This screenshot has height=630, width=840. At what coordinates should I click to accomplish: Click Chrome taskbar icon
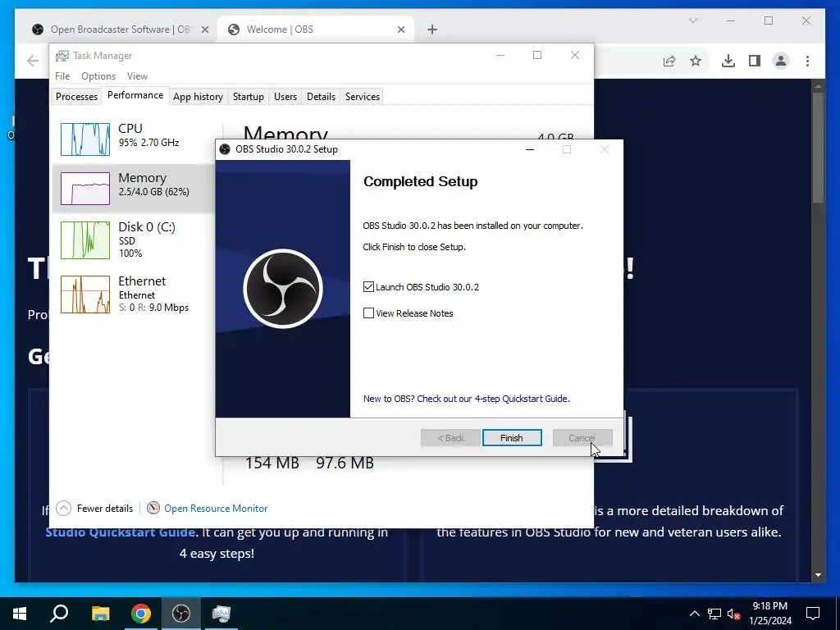coord(141,614)
